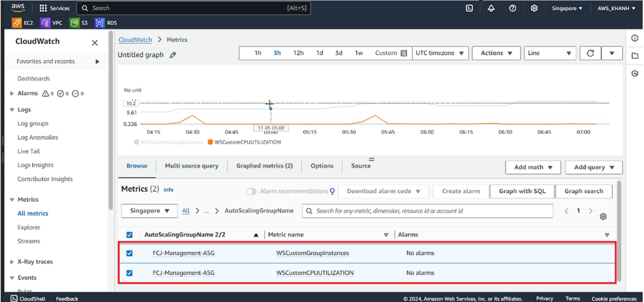
Task: Open the Singapore region dropdown in top bar
Action: click(x=567, y=8)
